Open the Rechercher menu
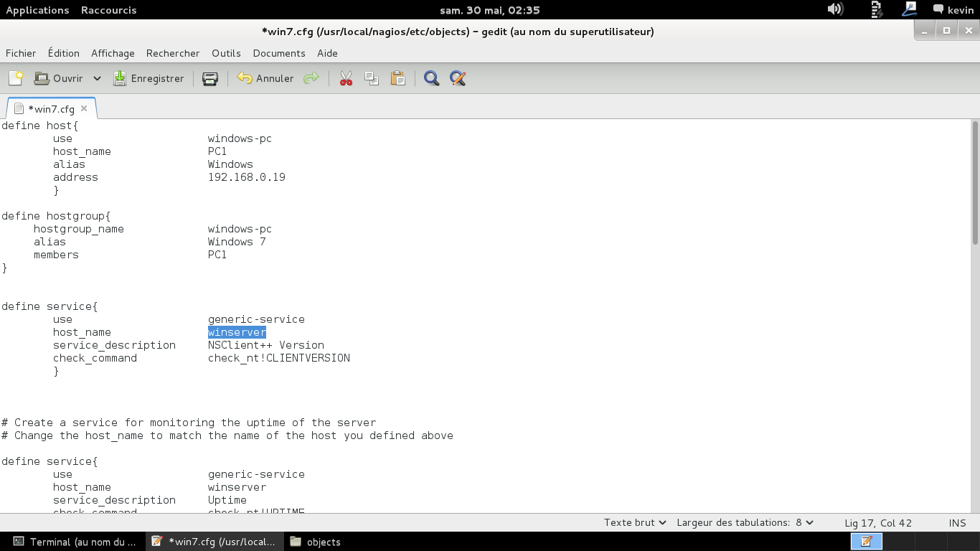Screen dimensions: 980x551 coord(173,53)
